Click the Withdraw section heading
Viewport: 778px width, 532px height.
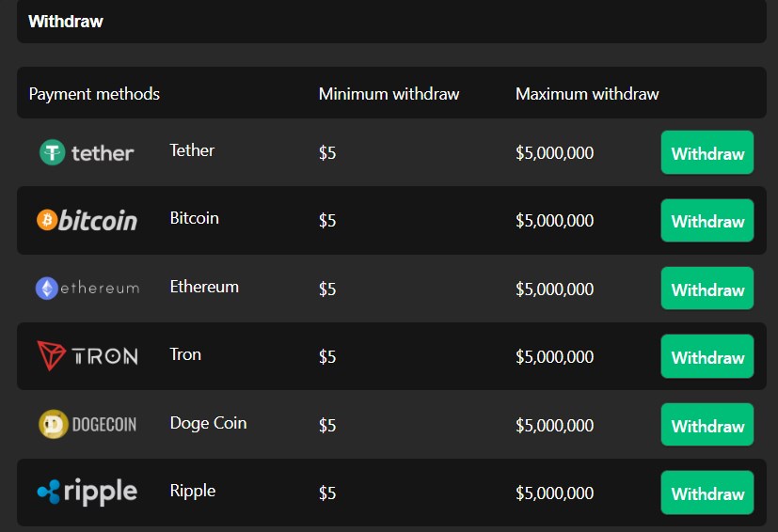click(x=66, y=22)
